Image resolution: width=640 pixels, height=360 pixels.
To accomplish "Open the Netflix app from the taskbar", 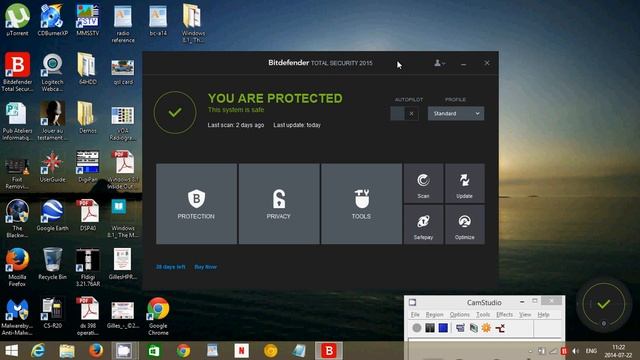I will [241, 351].
